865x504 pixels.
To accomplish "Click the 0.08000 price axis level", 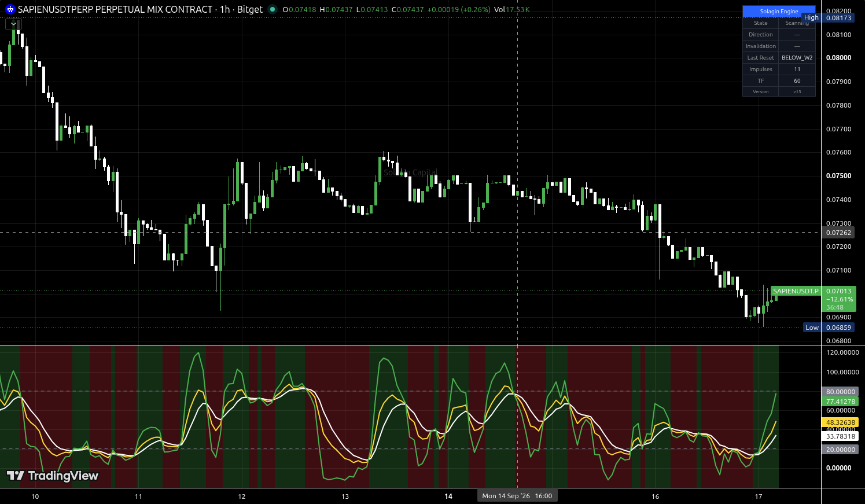I will tap(838, 58).
